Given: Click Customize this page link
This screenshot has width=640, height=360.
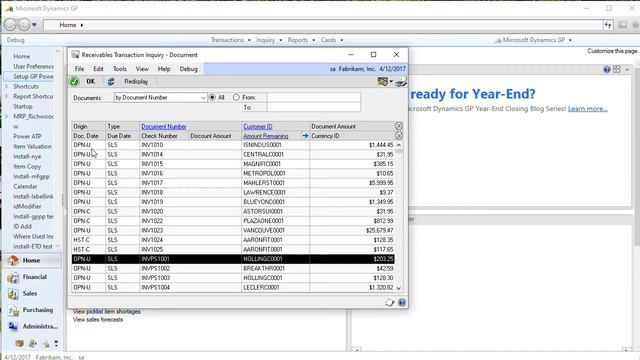Looking at the screenshot, I should (612, 51).
